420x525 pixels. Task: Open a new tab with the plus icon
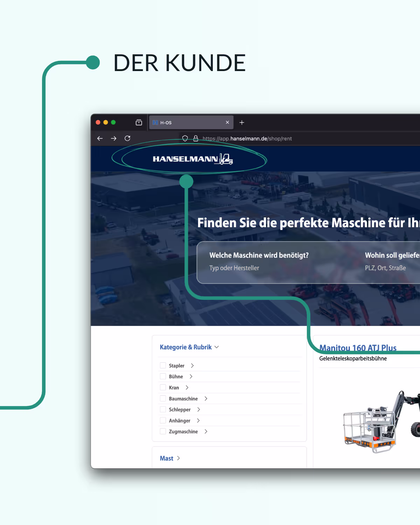242,122
